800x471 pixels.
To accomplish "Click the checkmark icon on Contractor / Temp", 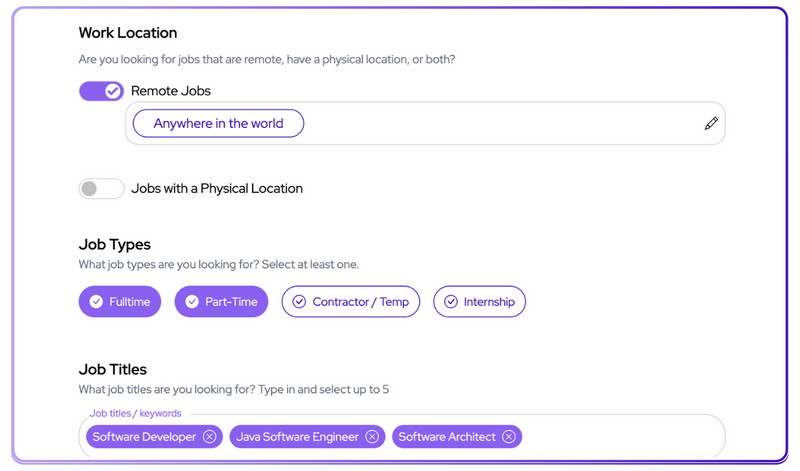I will coord(299,302).
